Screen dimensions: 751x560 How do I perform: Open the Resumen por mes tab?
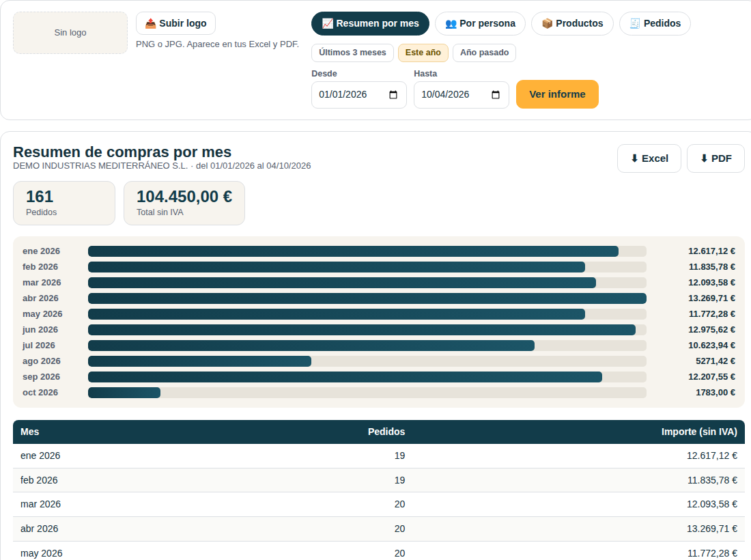tap(370, 23)
